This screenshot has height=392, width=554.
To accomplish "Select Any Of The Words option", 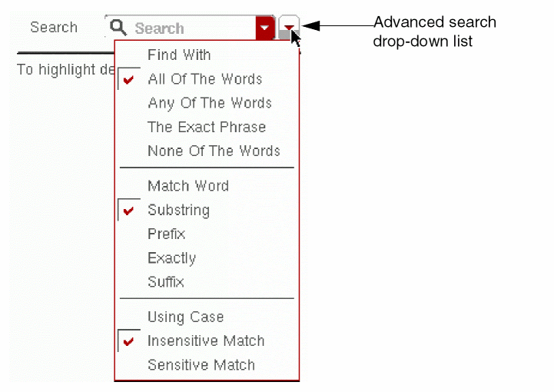I will 209,103.
